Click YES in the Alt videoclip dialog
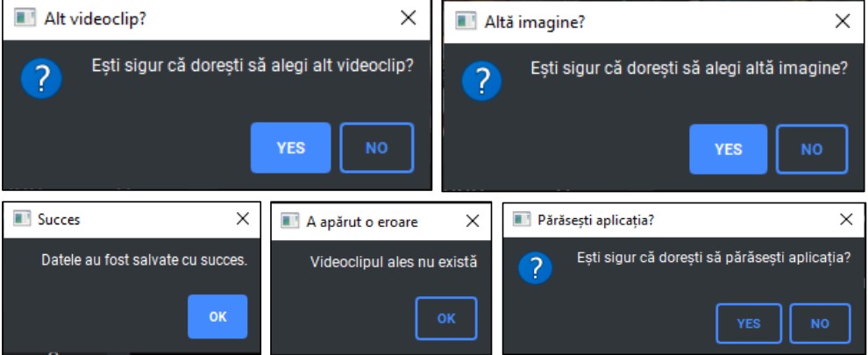868x355 pixels. [x=290, y=148]
